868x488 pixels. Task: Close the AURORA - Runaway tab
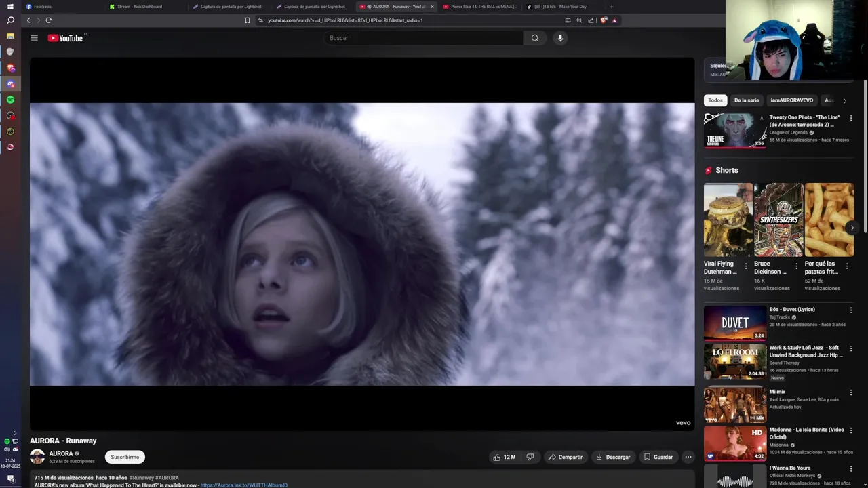(x=432, y=7)
